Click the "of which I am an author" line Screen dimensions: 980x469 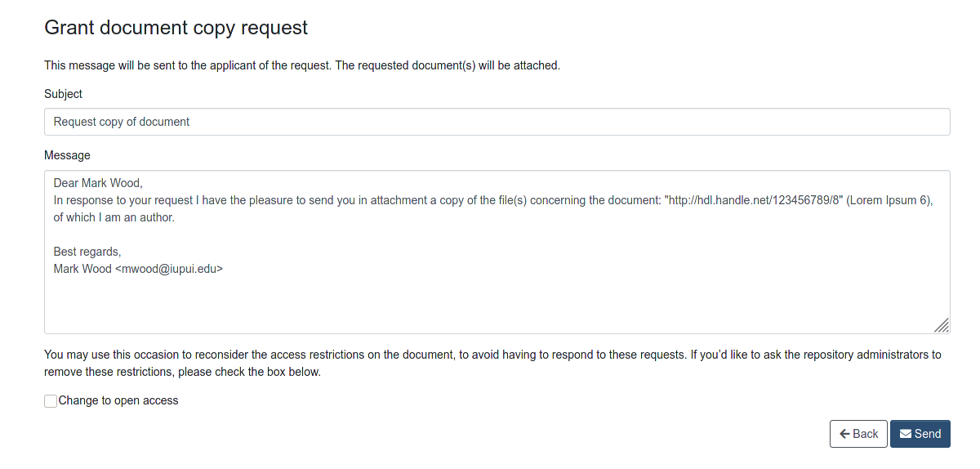(x=114, y=217)
